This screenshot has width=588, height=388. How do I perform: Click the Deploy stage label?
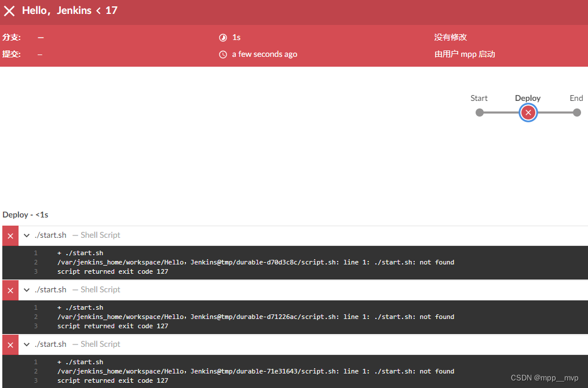528,98
